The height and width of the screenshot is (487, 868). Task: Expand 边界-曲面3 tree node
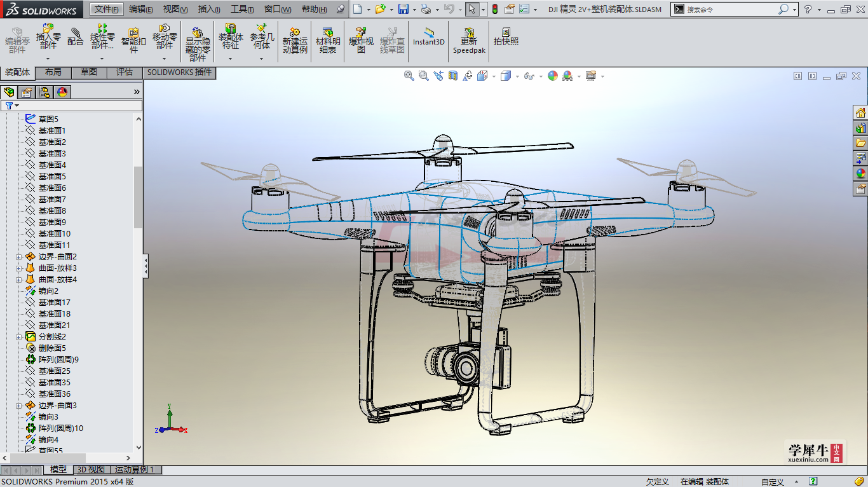pyautogui.click(x=18, y=406)
